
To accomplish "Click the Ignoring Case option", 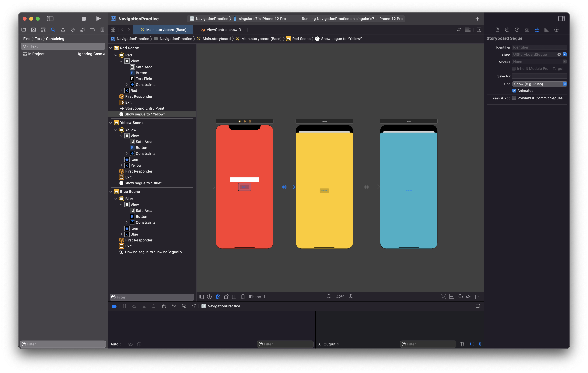I will (x=91, y=54).
